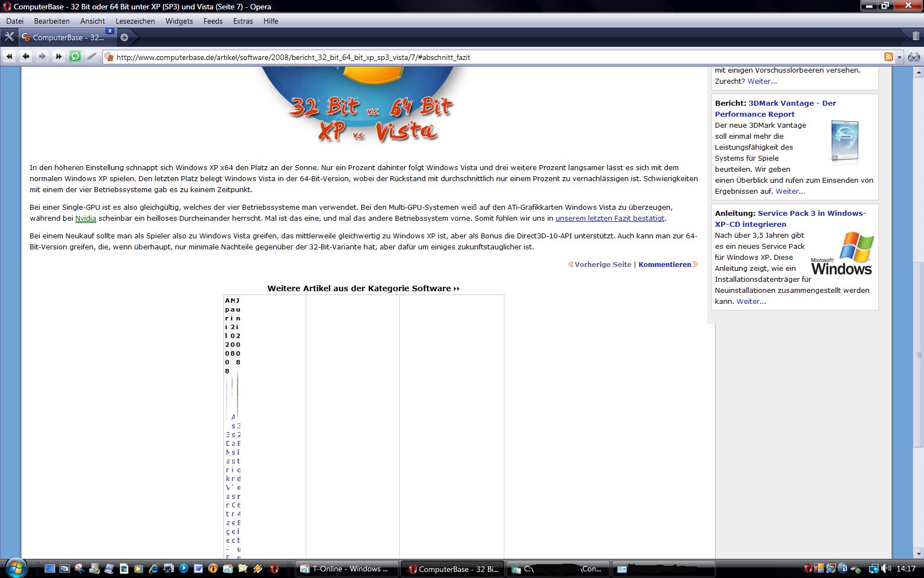Click the volume speaker tray icon
924x578 pixels.
pos(886,569)
